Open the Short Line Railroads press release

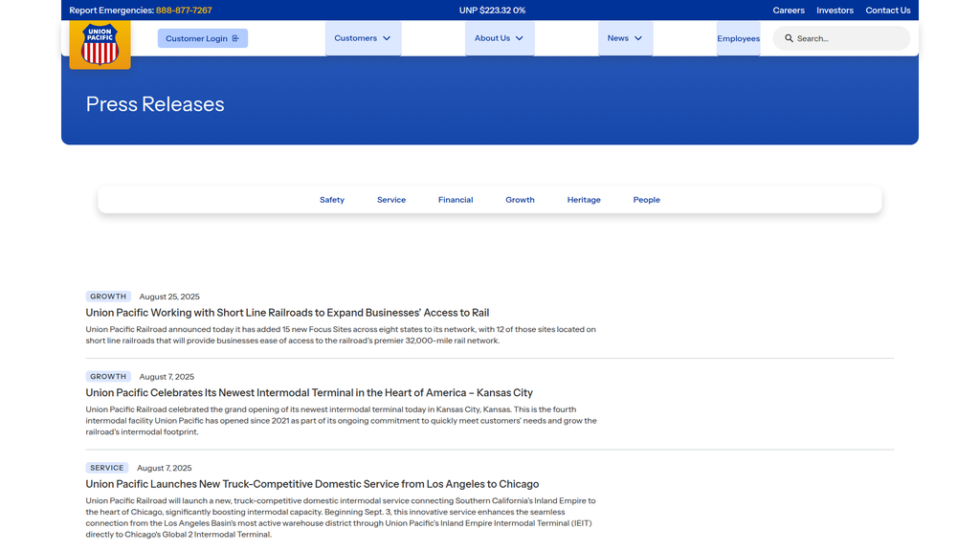click(x=287, y=313)
